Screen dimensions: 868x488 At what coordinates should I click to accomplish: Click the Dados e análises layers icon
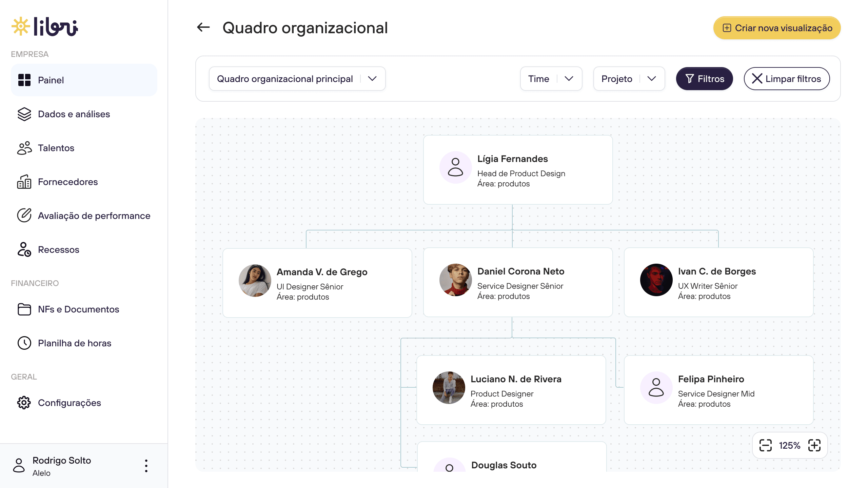point(24,114)
